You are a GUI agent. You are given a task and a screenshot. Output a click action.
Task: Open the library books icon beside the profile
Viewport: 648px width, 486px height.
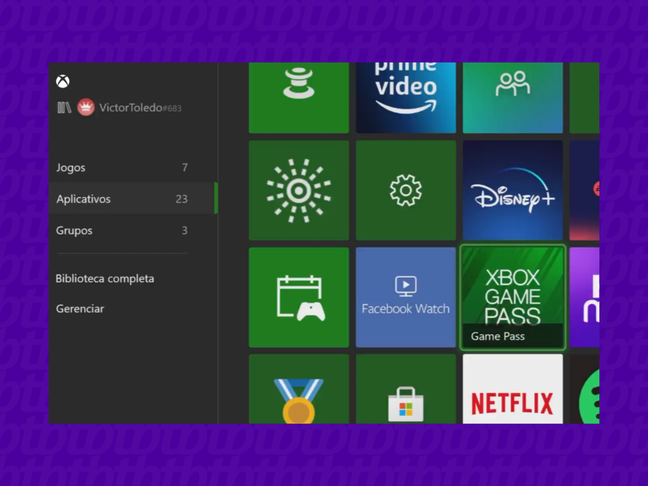(64, 108)
